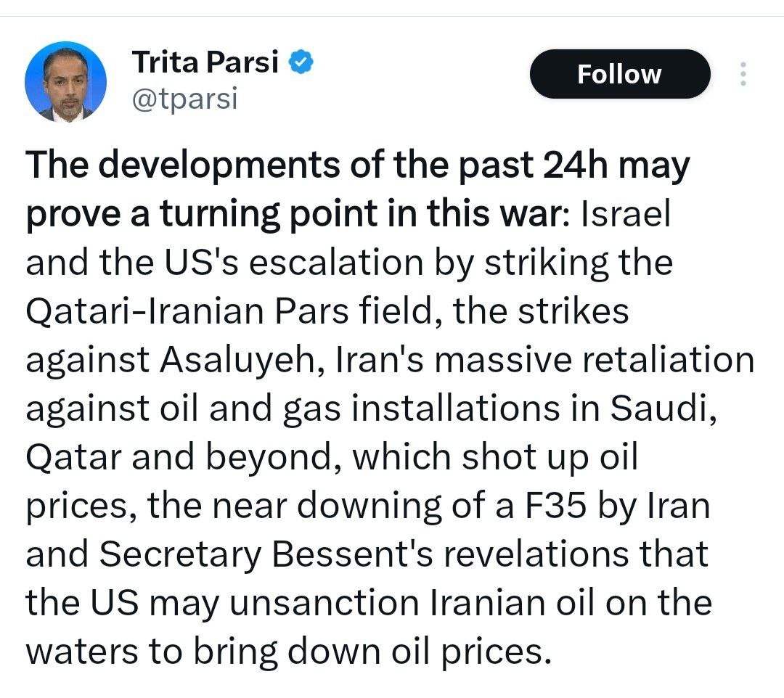
Task: Open the Trita Parsi display name link
Action: 205,63
